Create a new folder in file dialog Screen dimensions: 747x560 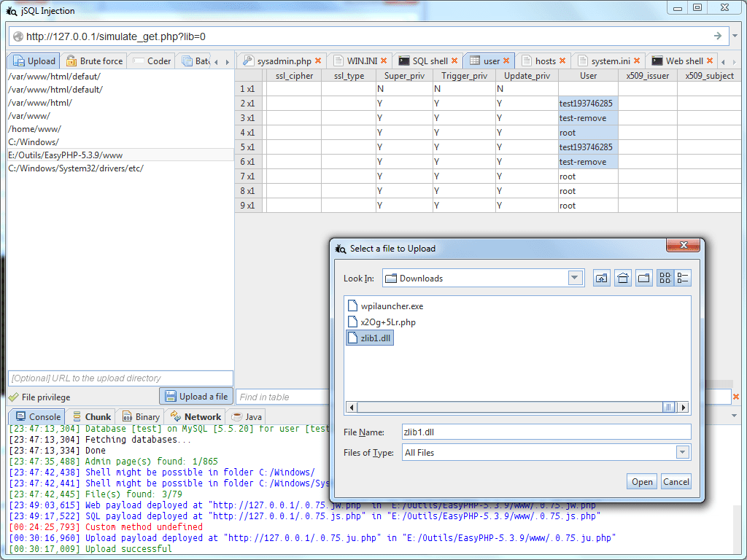click(644, 278)
